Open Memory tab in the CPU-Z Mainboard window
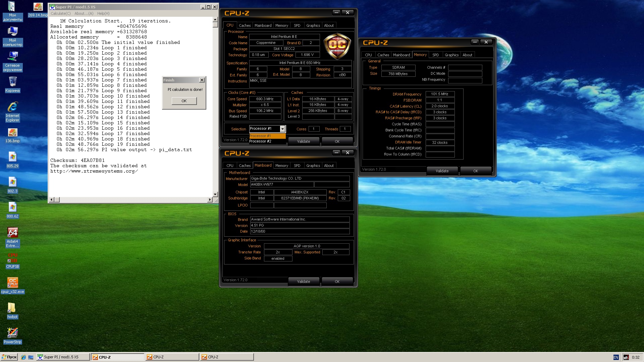644x362 pixels. [x=281, y=166]
